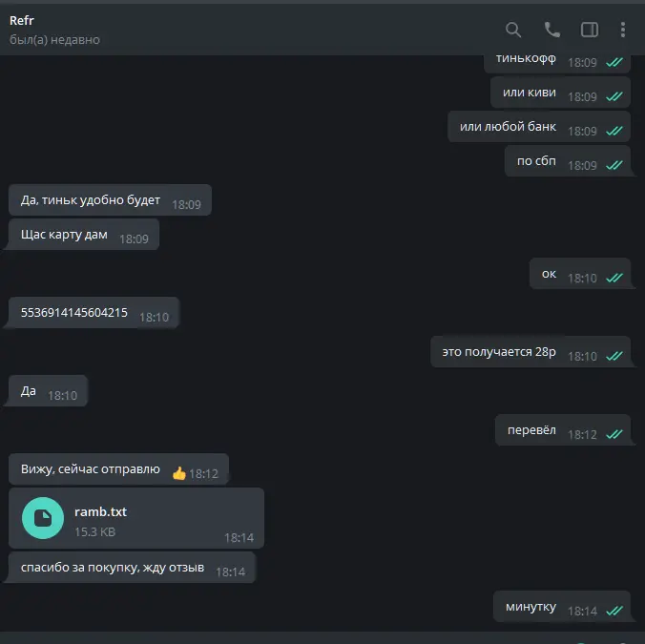Click read checkmarks on "по сбп" message
Image resolution: width=645 pixels, height=644 pixels.
(x=614, y=165)
